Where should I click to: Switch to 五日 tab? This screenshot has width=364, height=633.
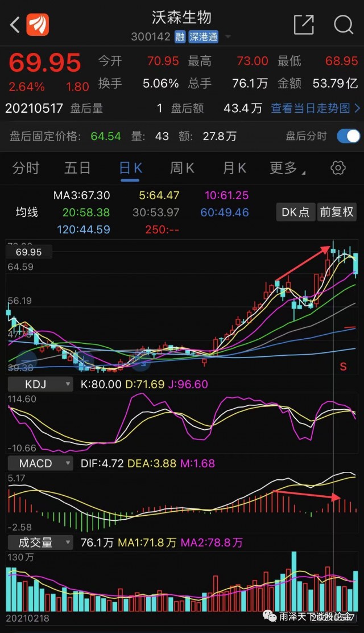tap(77, 168)
